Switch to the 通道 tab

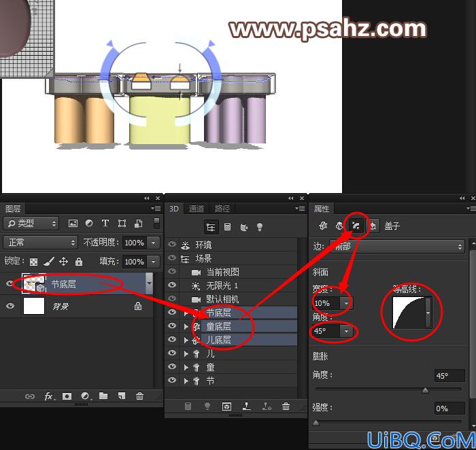pos(197,209)
